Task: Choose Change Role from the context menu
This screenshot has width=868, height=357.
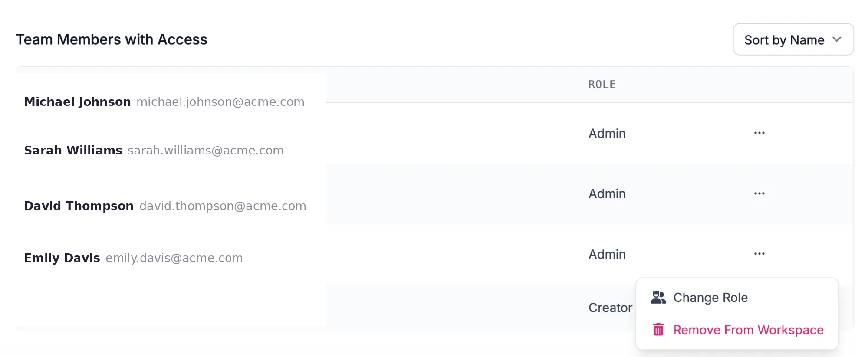Action: tap(710, 298)
